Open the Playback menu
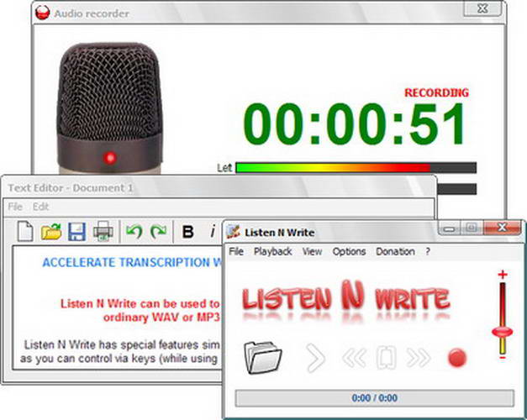 (272, 252)
